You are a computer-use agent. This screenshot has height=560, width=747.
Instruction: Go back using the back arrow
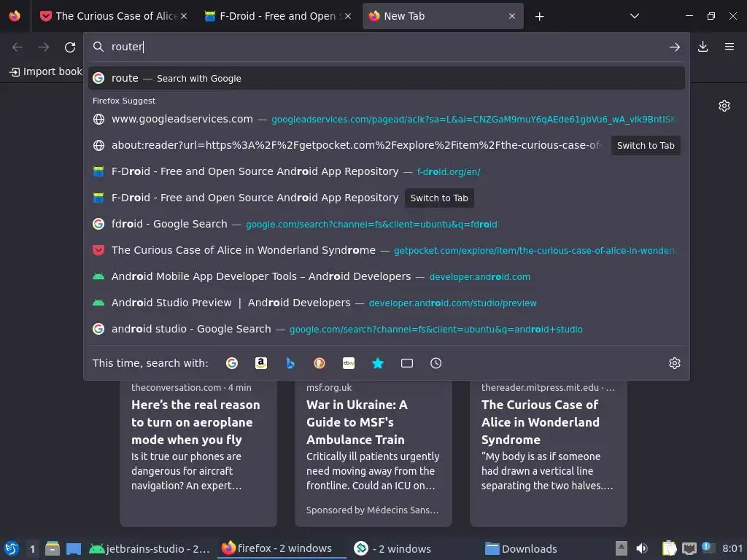[18, 47]
